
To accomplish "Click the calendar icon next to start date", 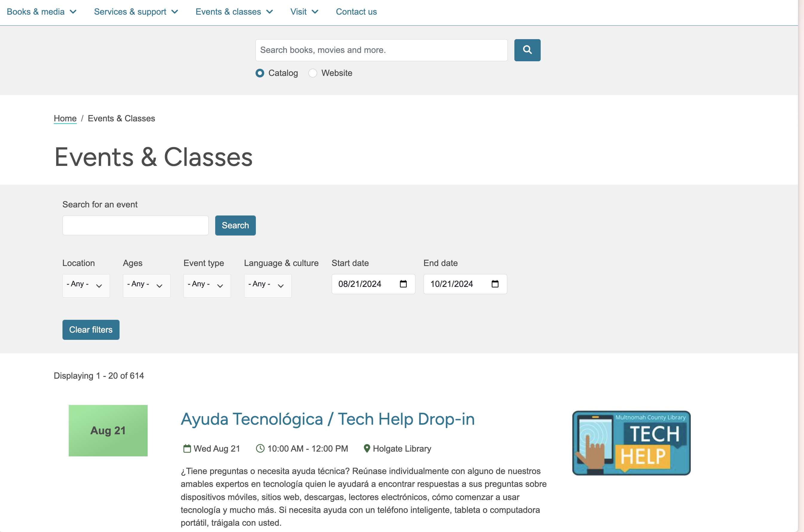I will pyautogui.click(x=403, y=284).
